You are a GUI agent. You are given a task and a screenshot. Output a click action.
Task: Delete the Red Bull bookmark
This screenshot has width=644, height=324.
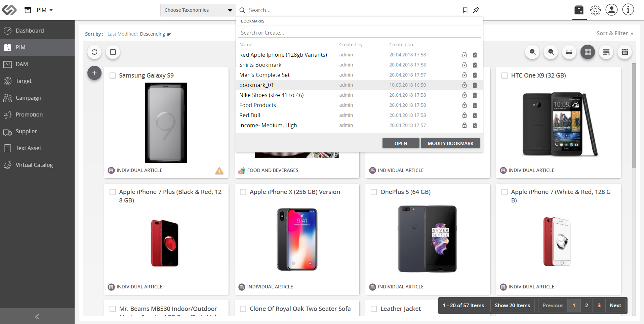[x=475, y=115]
